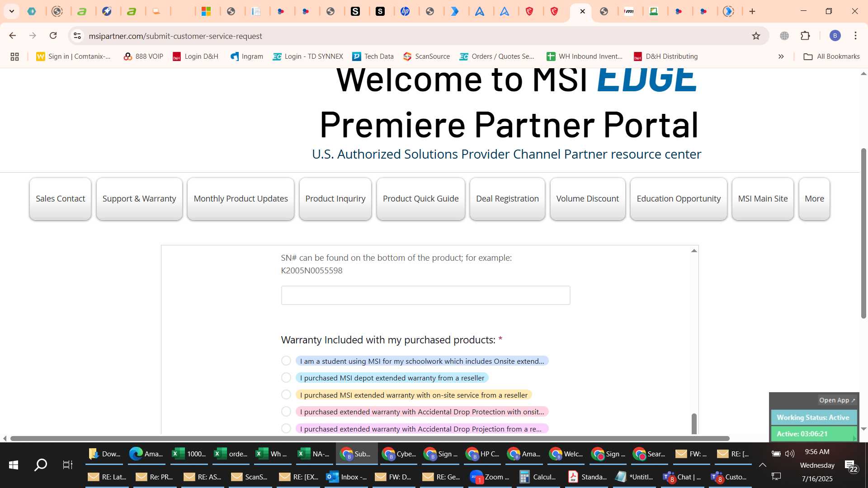Open the Product Quick Guide menu
868x488 pixels.
point(421,199)
